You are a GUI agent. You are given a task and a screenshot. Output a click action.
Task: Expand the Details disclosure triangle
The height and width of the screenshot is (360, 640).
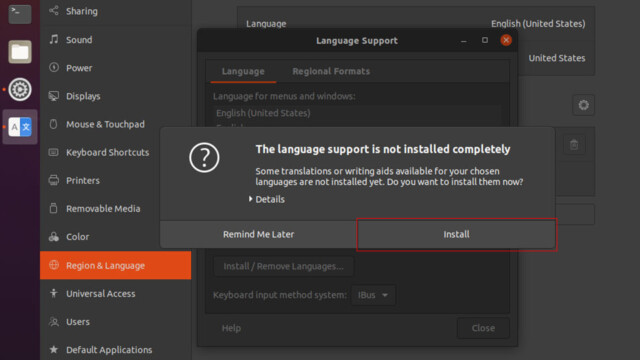tap(250, 199)
